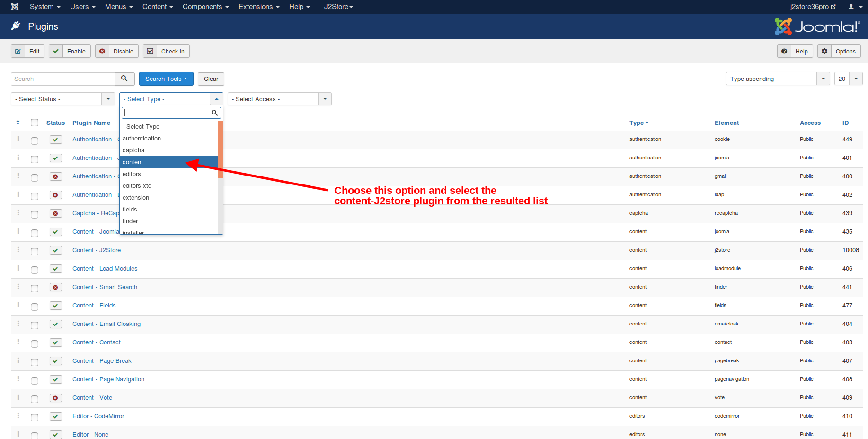Open the Extensions menu
Image resolution: width=868 pixels, height=439 pixels.
(258, 7)
